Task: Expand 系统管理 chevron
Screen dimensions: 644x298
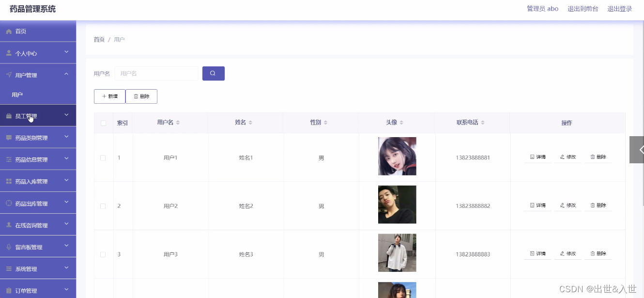Action: (x=66, y=268)
